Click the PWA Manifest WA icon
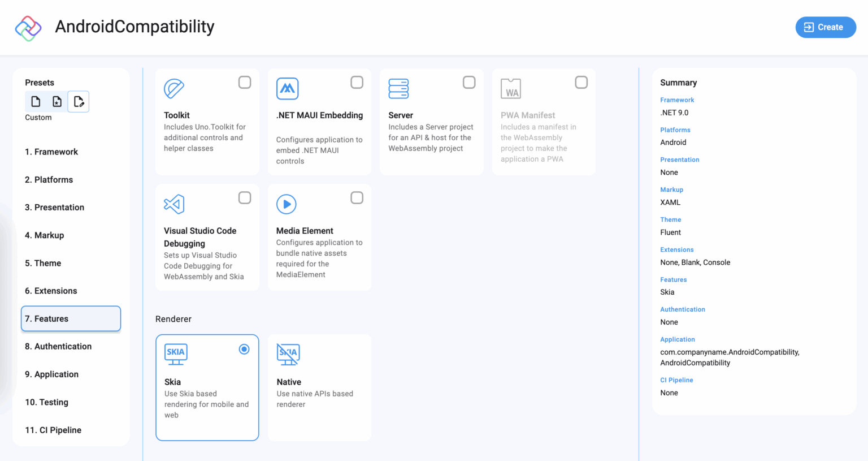Viewport: 868px width, 461px height. pyautogui.click(x=511, y=89)
